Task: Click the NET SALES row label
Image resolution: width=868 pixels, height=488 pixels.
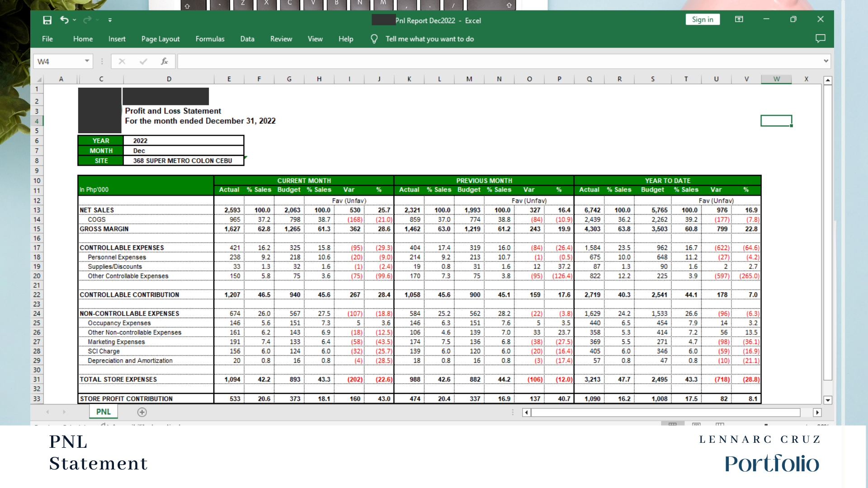Action: pyautogui.click(x=97, y=210)
